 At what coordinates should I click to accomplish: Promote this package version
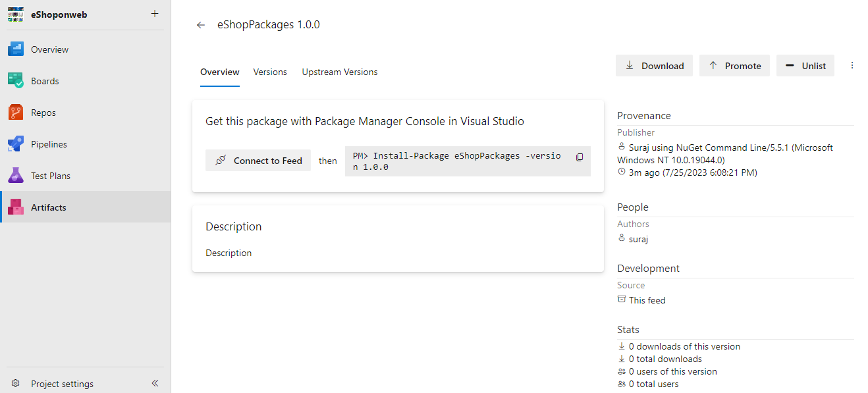tap(734, 66)
